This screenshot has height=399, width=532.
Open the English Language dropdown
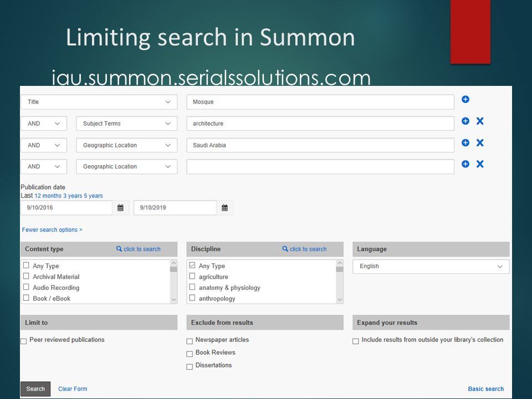point(431,267)
